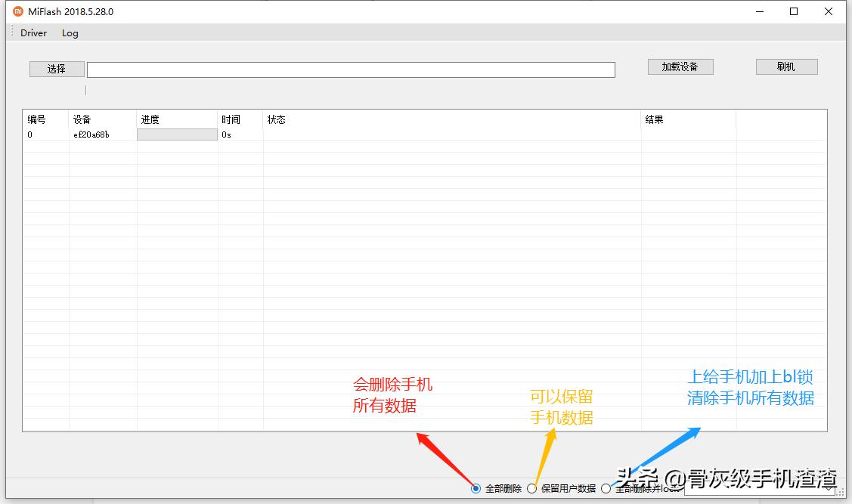Expand the dropdown arrow at bottom right
852x504 pixels.
click(830, 489)
